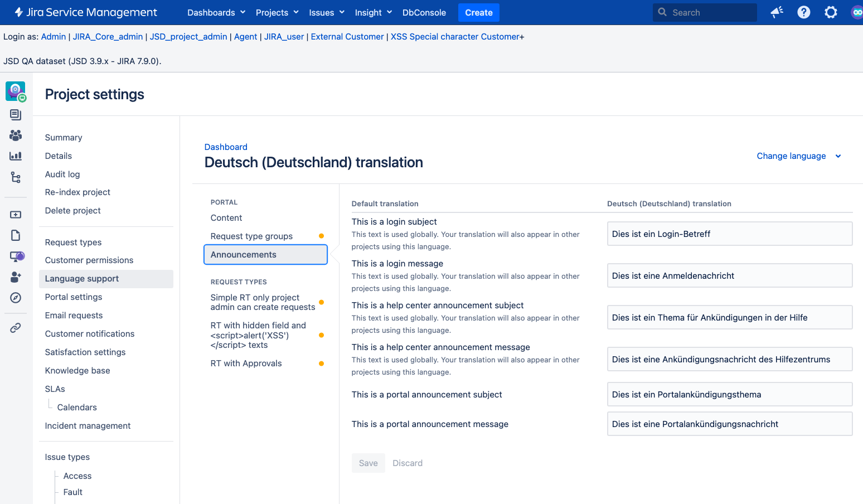Click the chain link shortcut icon in sidebar

[x=16, y=328]
